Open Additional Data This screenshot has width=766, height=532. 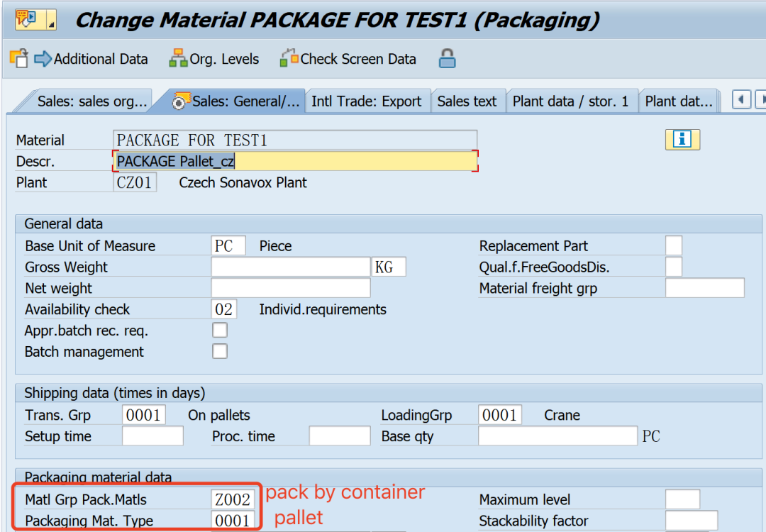(x=91, y=59)
